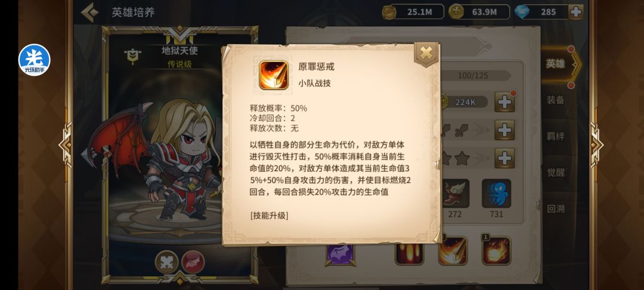
Task: Select the flaming slash skill icon
Action: pos(453,251)
